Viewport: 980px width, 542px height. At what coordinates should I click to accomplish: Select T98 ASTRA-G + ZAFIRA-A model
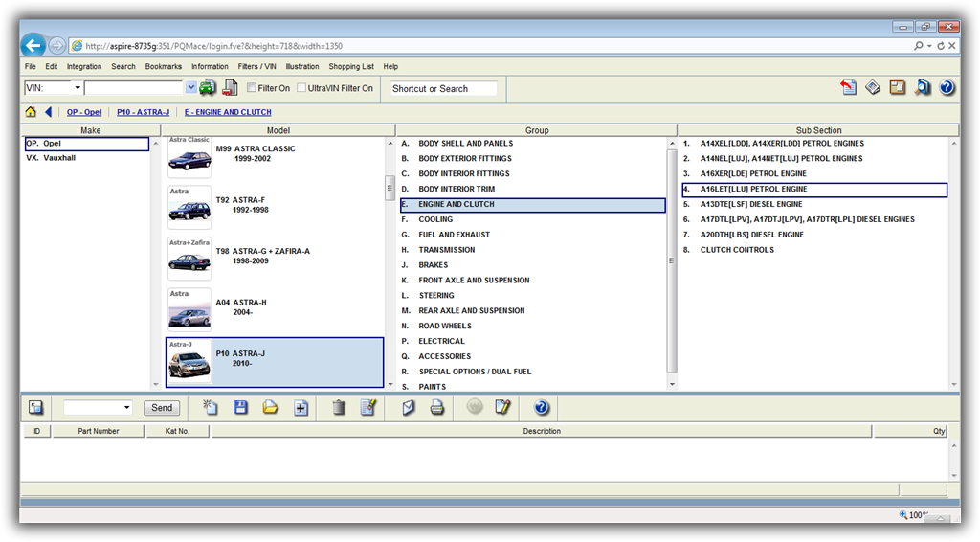[275, 257]
